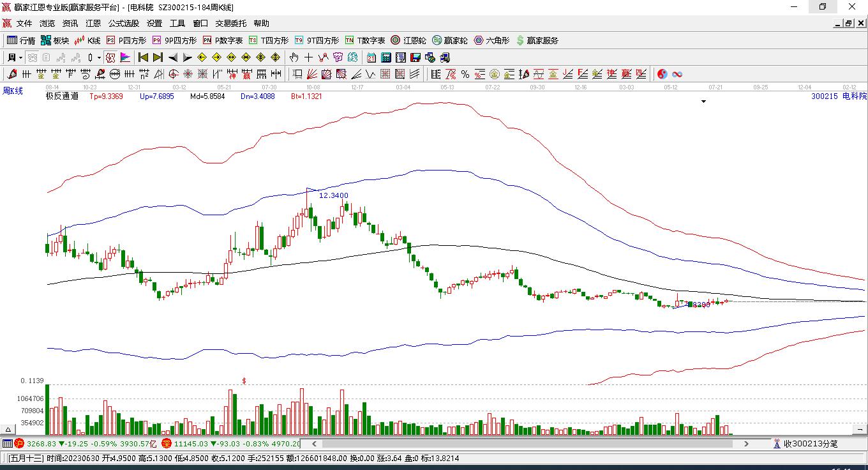The width and height of the screenshot is (868, 470).
Task: Step forward with the black right arrow
Action: [188, 57]
